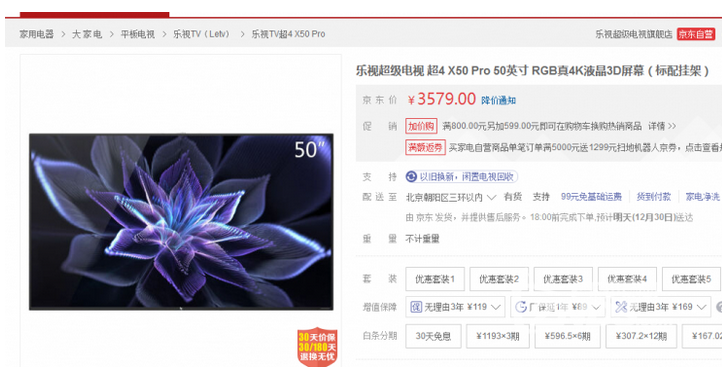The image size is (722, 367).
Task: Click the 货到付款 link
Action: tap(653, 197)
